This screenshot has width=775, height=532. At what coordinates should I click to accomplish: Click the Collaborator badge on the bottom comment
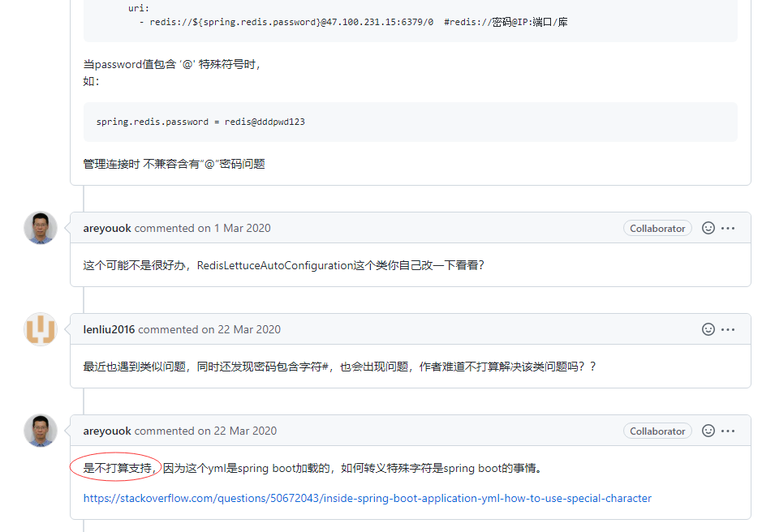click(657, 431)
